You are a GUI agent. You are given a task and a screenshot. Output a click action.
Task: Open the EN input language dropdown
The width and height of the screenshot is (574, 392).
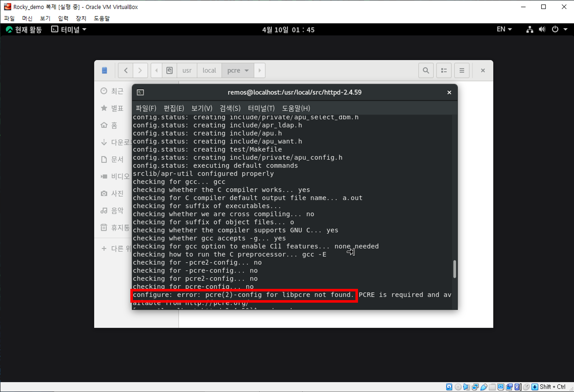(504, 29)
